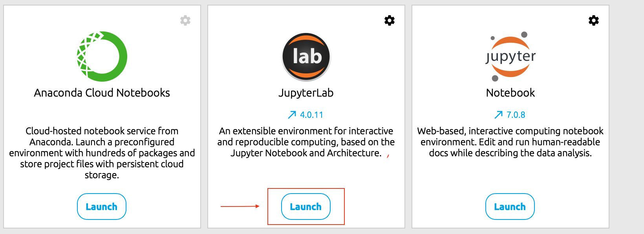Select the 'Anaconda Cloud Notebooks' title
The width and height of the screenshot is (644, 234).
click(102, 93)
